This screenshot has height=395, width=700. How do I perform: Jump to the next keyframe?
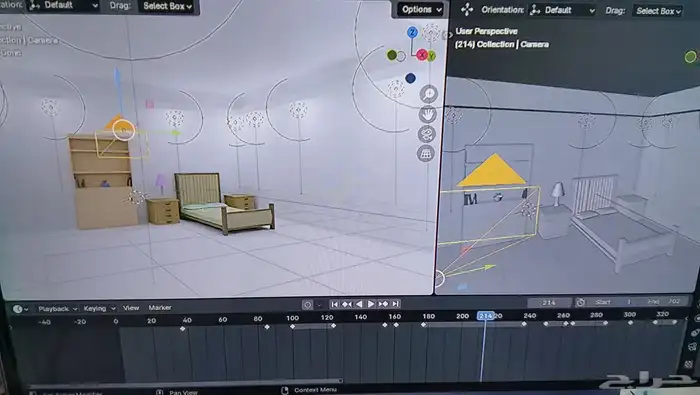click(383, 304)
